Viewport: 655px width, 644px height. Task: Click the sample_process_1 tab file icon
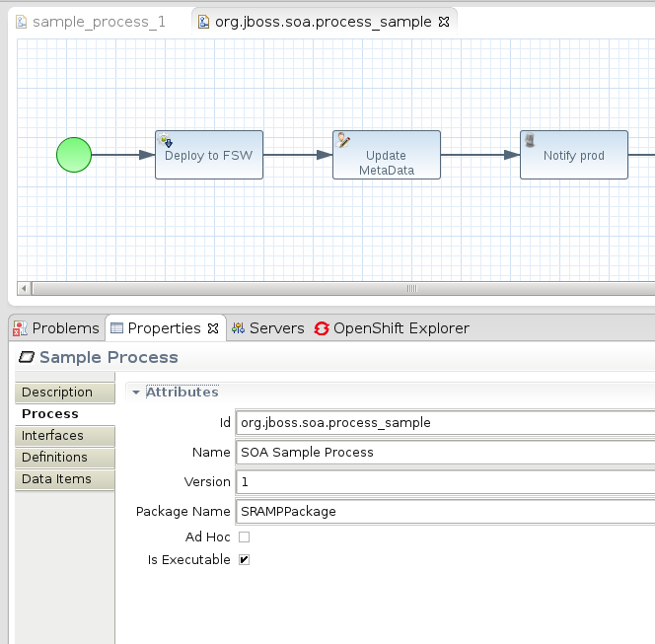click(x=22, y=22)
